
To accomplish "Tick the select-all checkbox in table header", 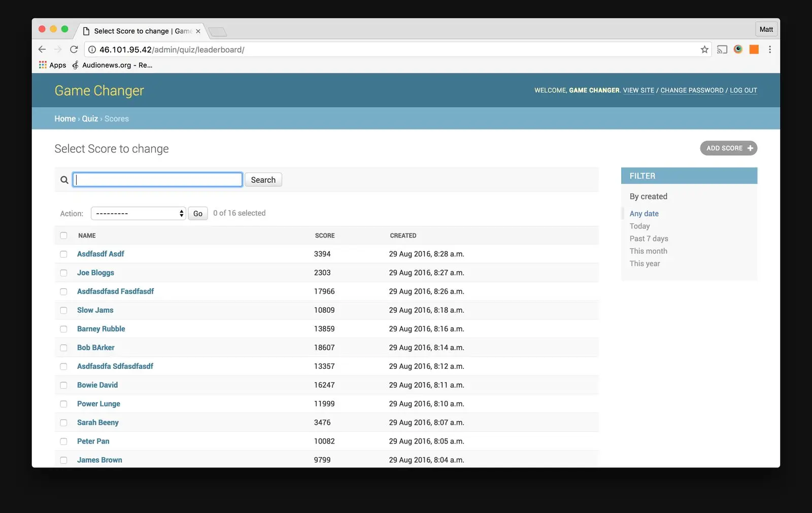I will [x=63, y=235].
